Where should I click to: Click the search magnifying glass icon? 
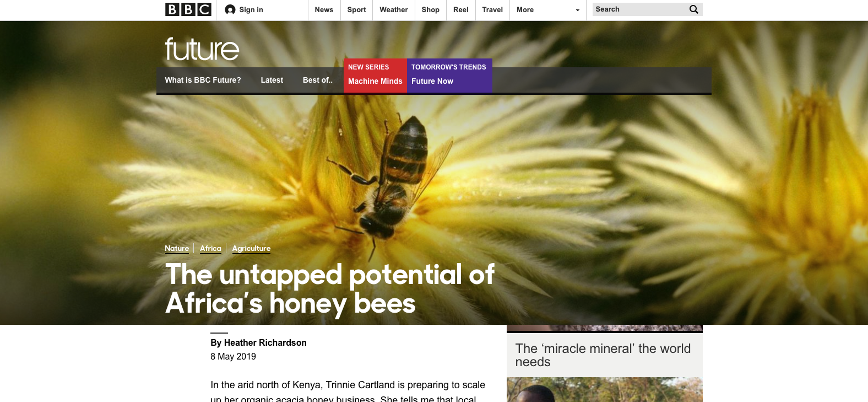[693, 9]
